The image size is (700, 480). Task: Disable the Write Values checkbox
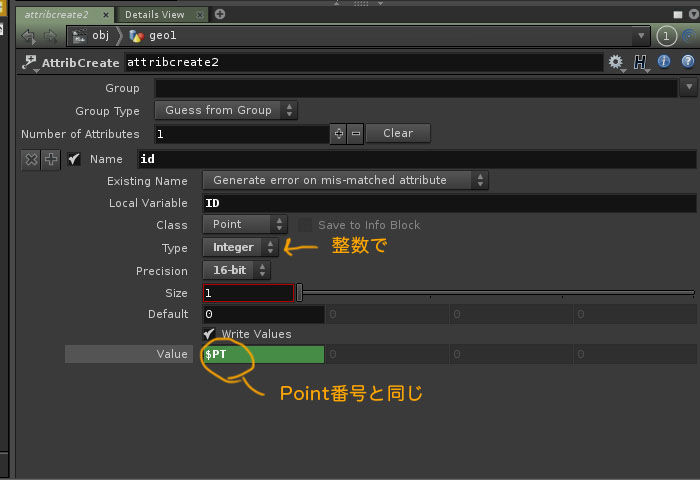coord(209,334)
